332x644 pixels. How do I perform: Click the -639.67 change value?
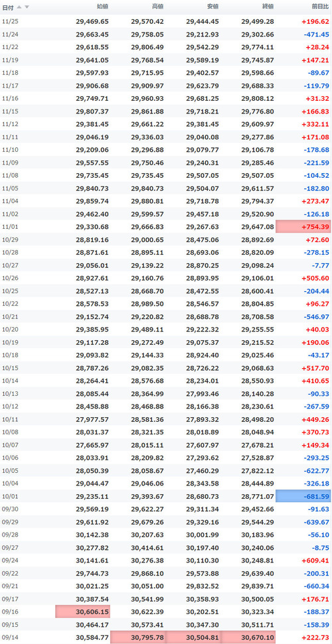pos(316,522)
